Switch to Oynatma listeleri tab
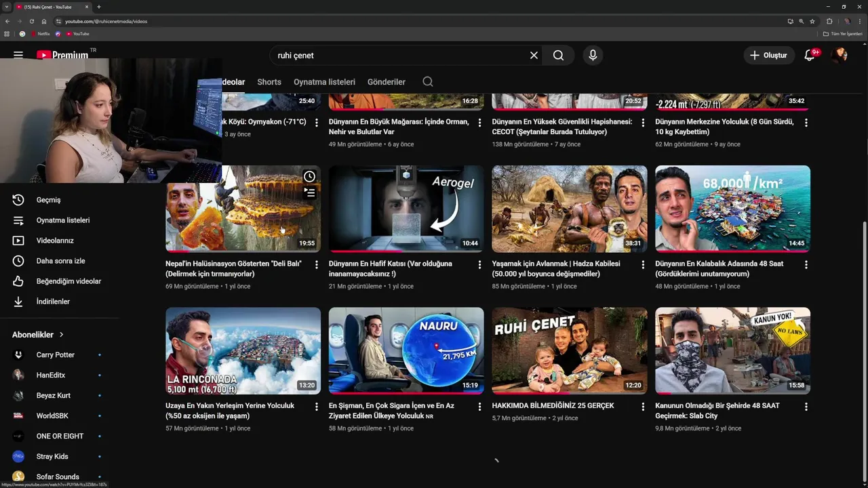 click(324, 82)
